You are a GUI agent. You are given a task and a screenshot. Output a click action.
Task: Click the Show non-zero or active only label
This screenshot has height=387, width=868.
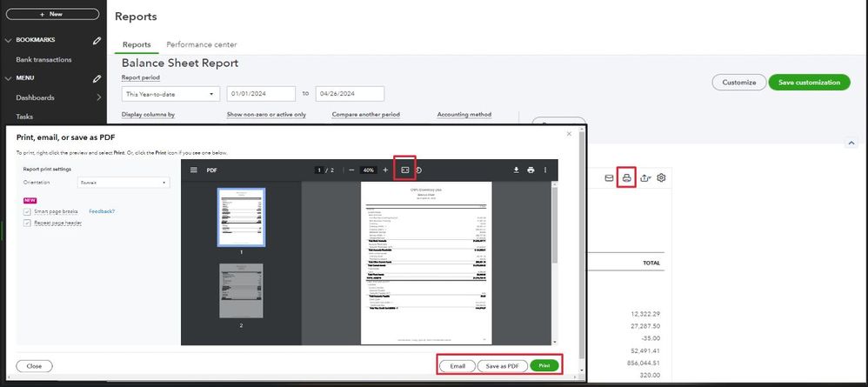(x=266, y=115)
